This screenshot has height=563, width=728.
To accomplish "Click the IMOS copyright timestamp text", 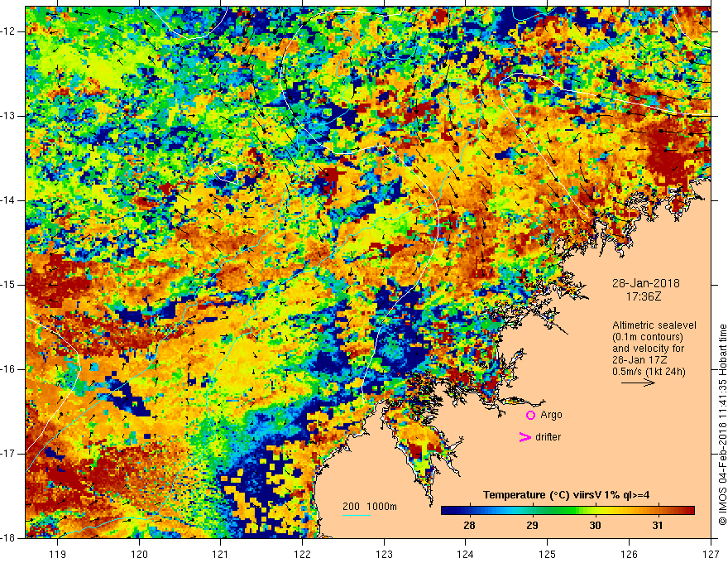I will click(x=722, y=425).
